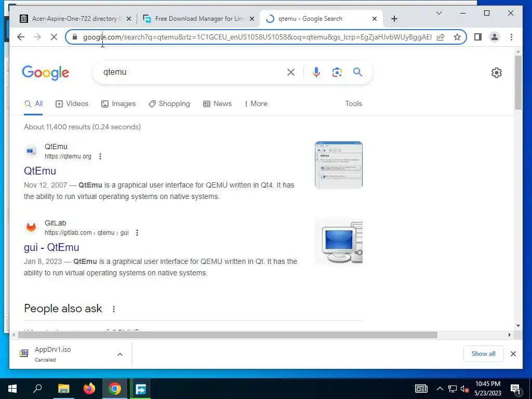Open the Windows Start menu
Screen dimensions: 532x399
[x=12, y=389]
